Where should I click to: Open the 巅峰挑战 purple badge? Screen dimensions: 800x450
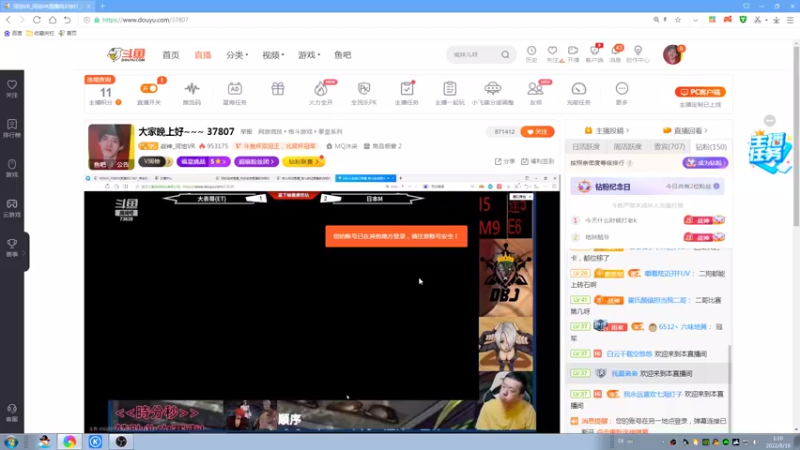tap(203, 161)
